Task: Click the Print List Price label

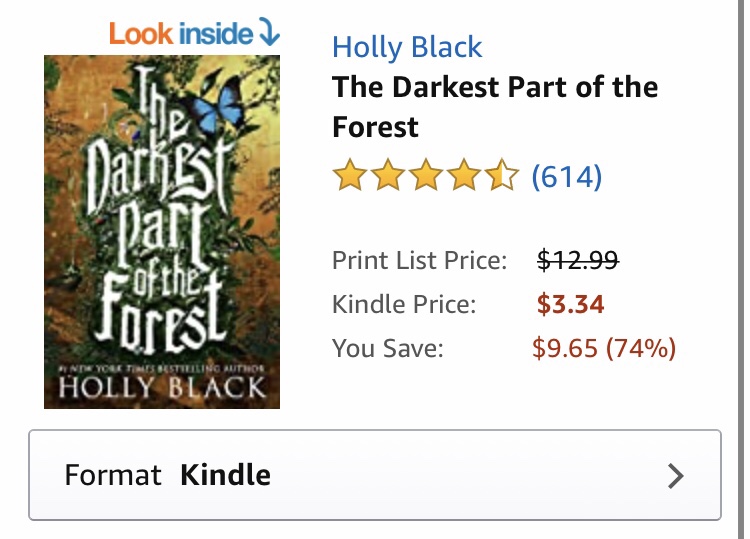Action: (419, 261)
